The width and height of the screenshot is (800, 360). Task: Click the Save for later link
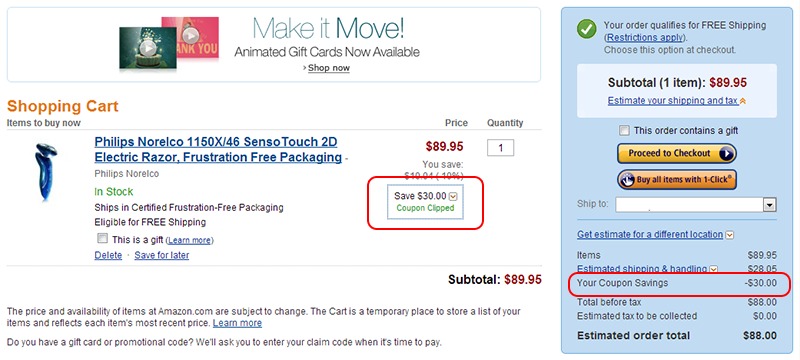coord(162,255)
